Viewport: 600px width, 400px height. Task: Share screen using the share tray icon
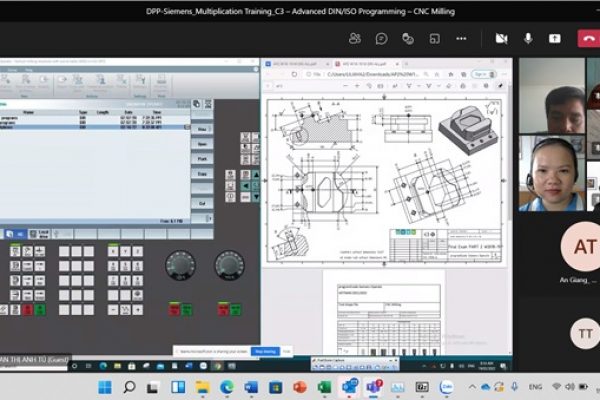555,38
